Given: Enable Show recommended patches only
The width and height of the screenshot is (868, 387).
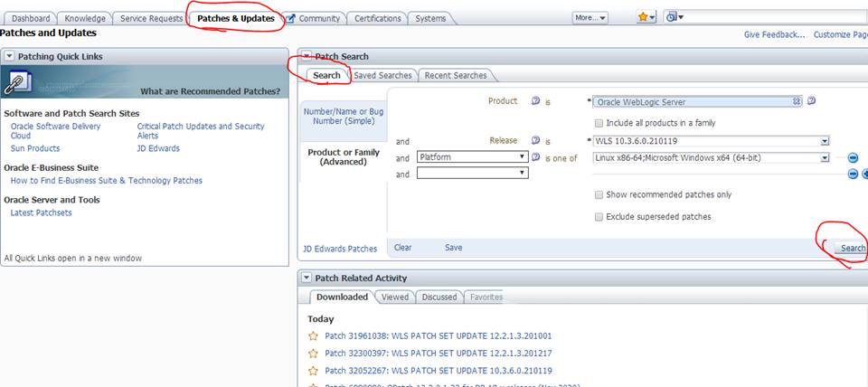Looking at the screenshot, I should (599, 195).
